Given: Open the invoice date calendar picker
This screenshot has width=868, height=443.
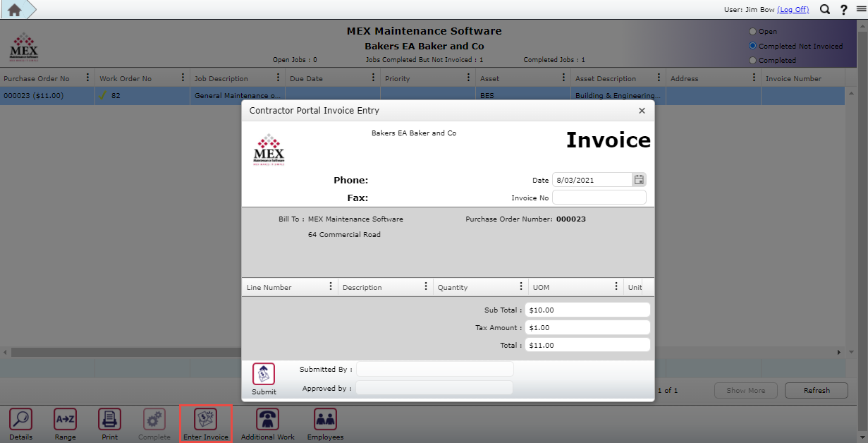Looking at the screenshot, I should tap(638, 179).
